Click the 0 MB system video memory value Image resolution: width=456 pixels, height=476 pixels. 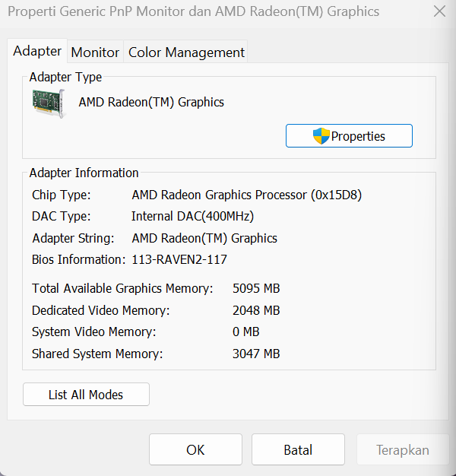[245, 332]
